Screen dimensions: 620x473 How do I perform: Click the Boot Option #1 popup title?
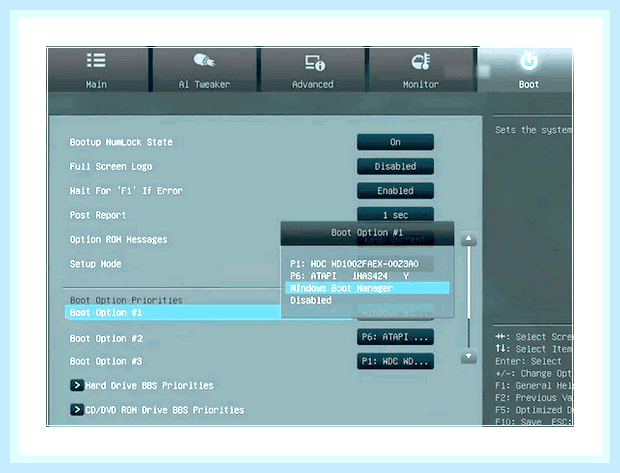pos(367,233)
